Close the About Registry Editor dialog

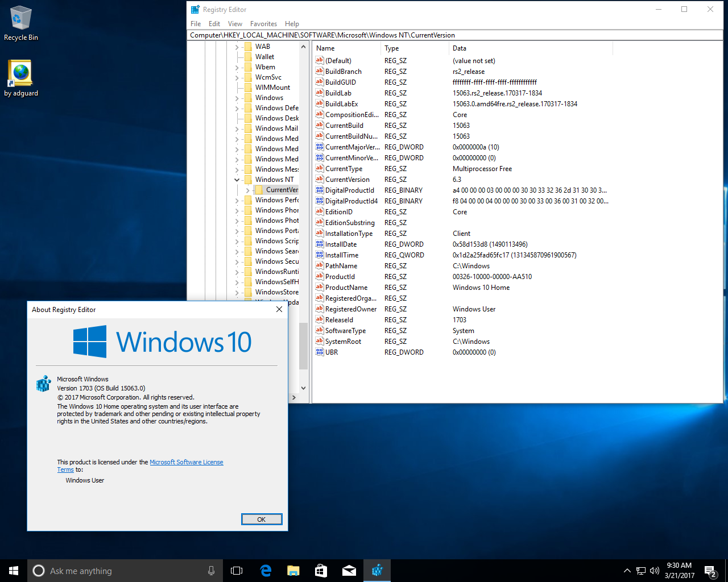tap(279, 309)
